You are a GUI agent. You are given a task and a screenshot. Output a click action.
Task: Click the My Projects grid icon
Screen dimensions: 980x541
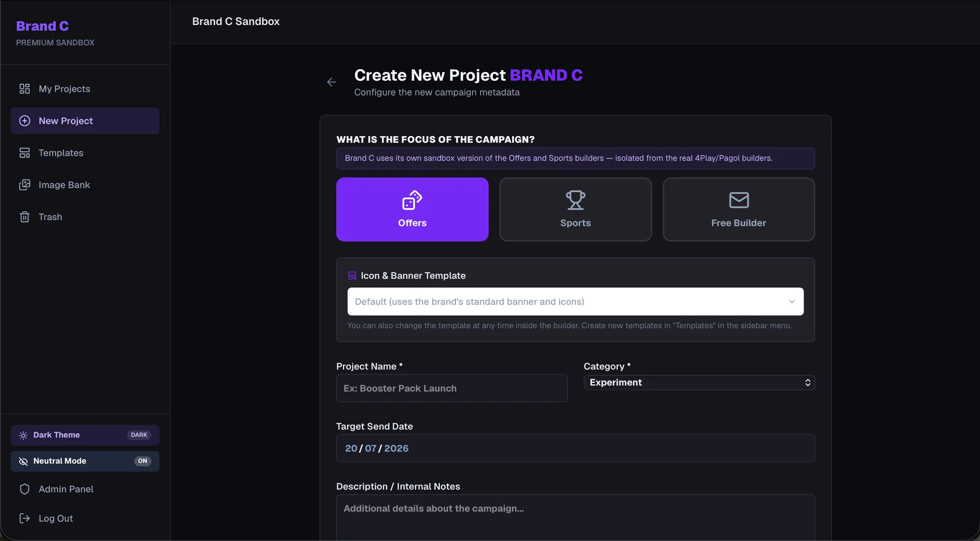coord(24,89)
